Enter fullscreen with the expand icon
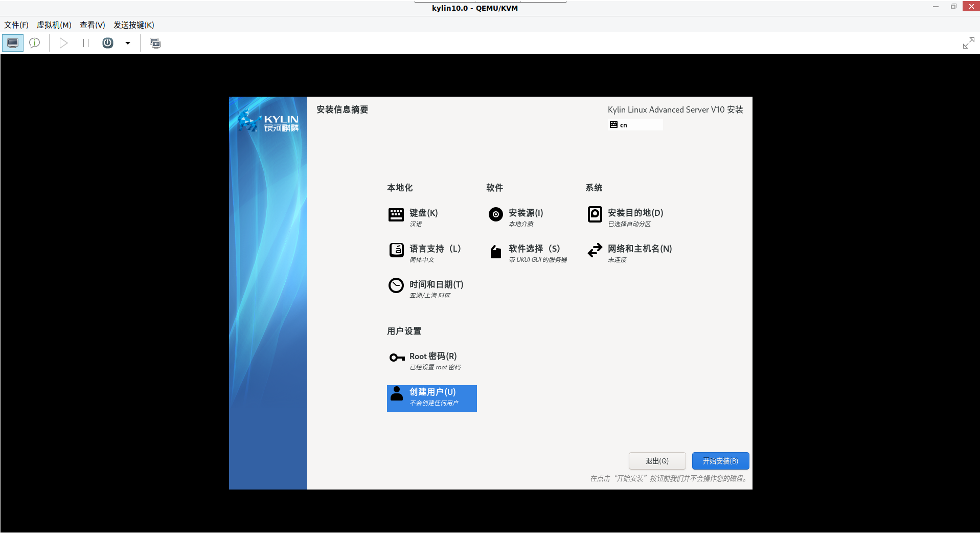The height and width of the screenshot is (533, 980). [x=968, y=42]
